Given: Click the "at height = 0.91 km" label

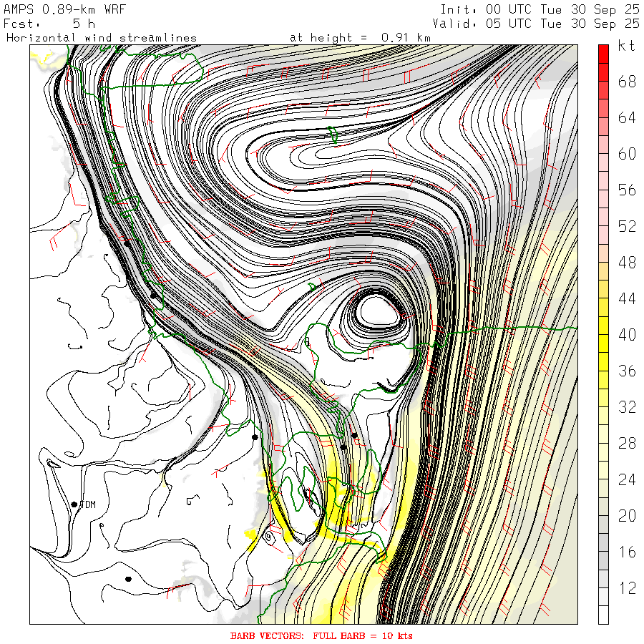Looking at the screenshot, I should (x=360, y=37).
